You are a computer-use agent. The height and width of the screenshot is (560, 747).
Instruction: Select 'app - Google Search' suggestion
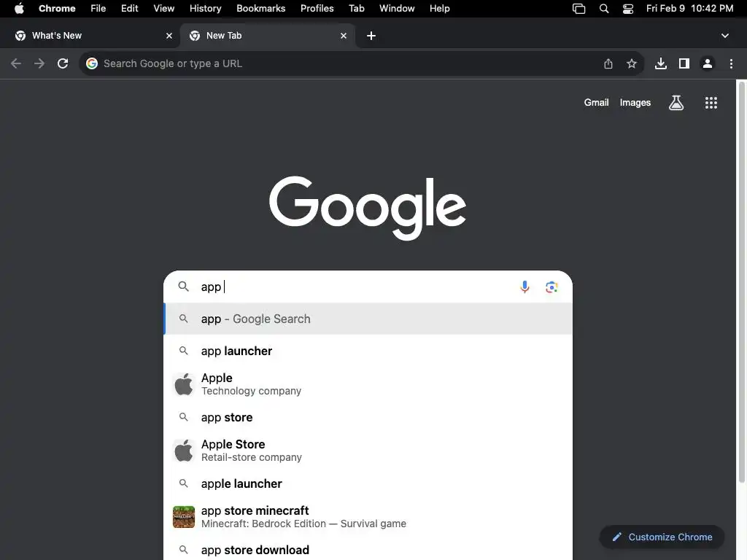[368, 319]
